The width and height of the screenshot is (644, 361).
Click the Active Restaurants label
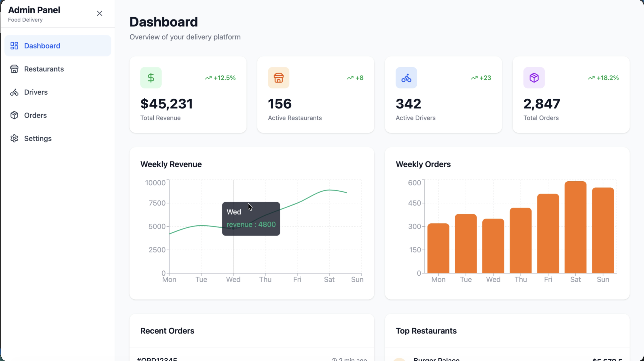click(295, 118)
